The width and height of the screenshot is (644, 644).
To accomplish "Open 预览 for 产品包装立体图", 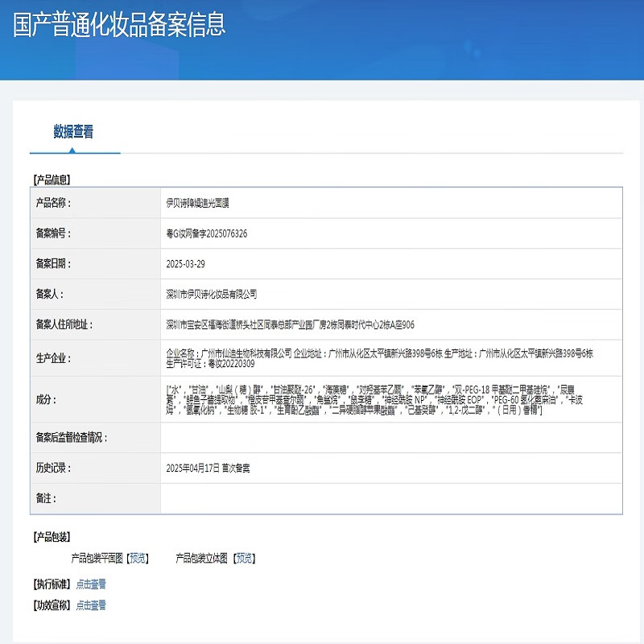I will tap(247, 555).
